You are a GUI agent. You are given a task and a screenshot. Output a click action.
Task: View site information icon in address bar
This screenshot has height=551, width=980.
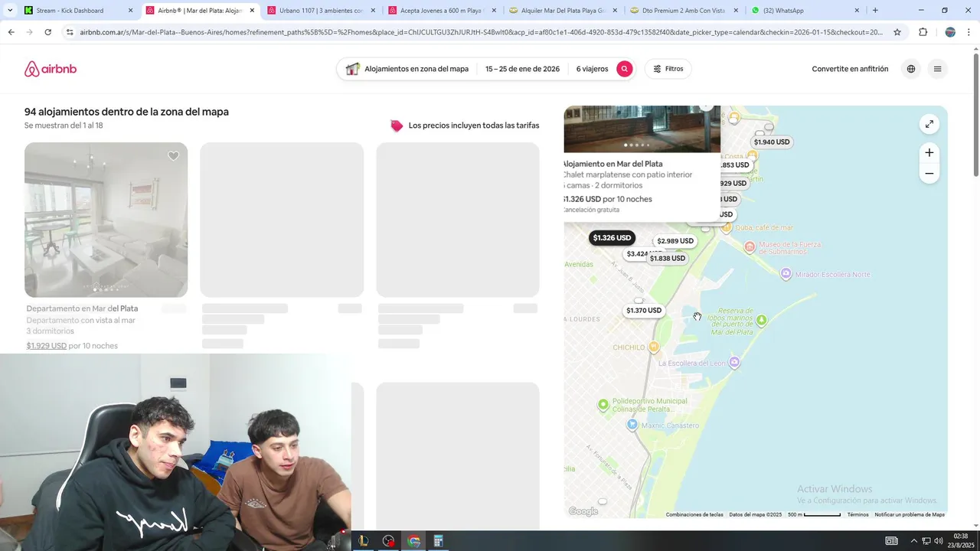click(x=70, y=32)
